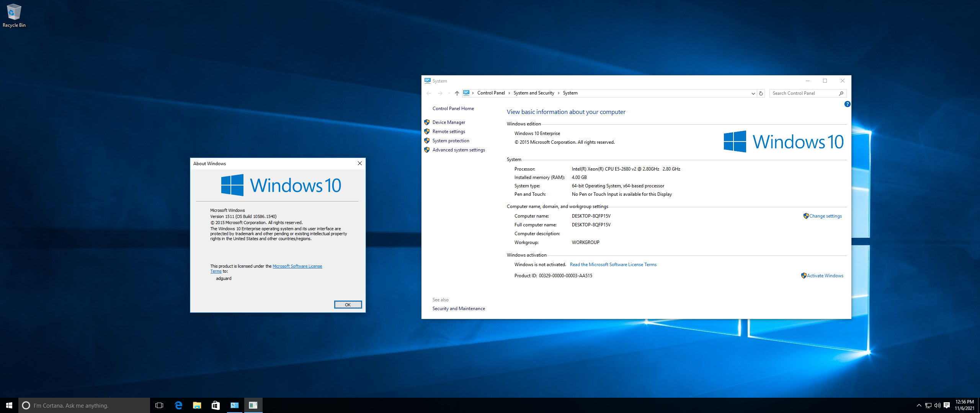Refresh the System control panel page
This screenshot has width=980, height=413.
click(761, 93)
